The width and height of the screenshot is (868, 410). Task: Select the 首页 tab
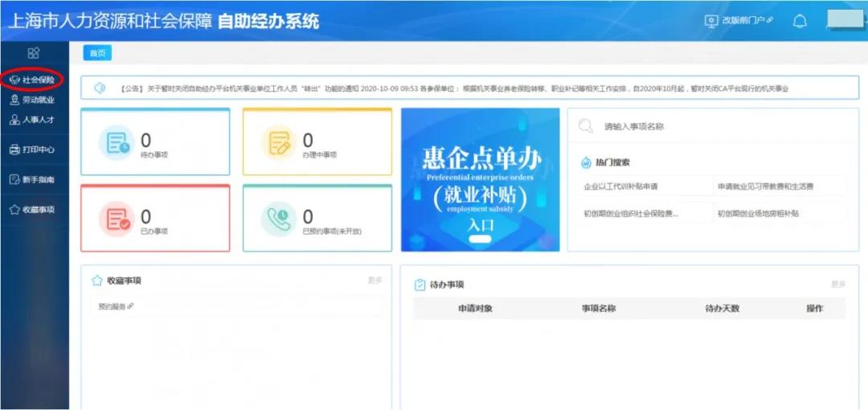point(97,53)
